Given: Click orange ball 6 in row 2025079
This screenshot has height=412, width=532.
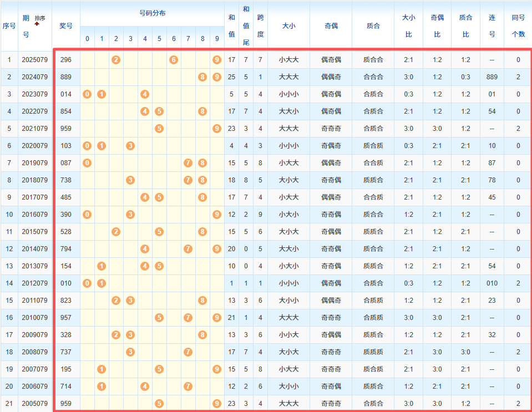Looking at the screenshot, I should pos(174,60).
